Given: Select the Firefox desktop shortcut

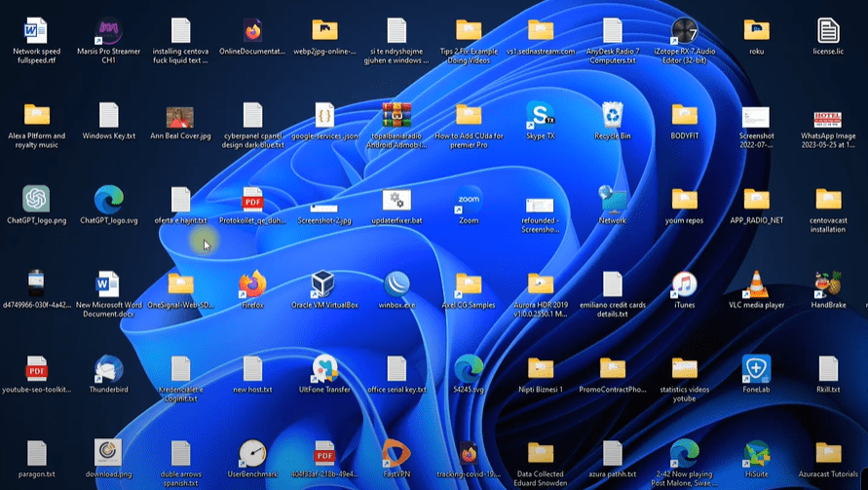Looking at the screenshot, I should [252, 284].
